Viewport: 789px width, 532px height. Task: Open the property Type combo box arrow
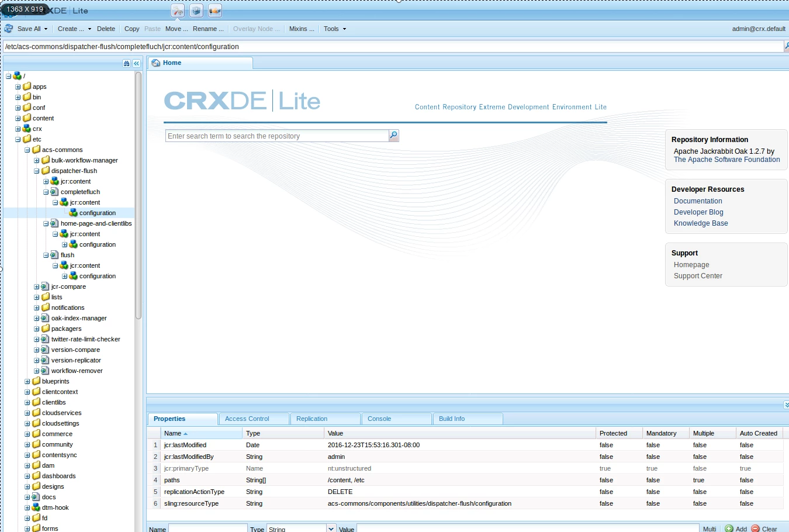(331, 528)
